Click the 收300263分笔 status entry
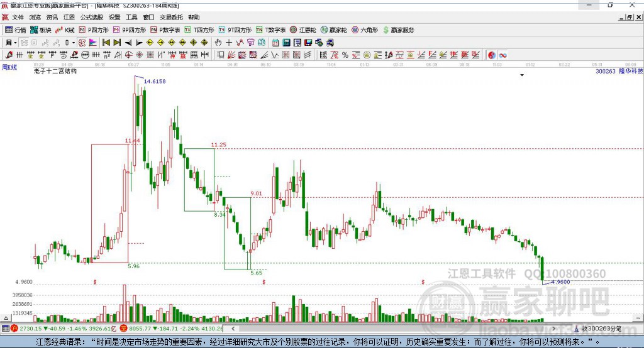The height and width of the screenshot is (348, 644). tap(597, 329)
